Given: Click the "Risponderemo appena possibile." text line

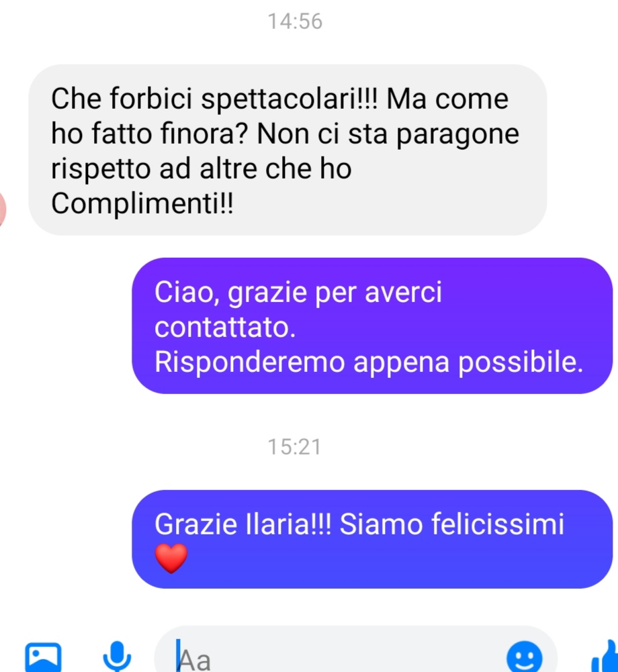Looking at the screenshot, I should pos(369,362).
